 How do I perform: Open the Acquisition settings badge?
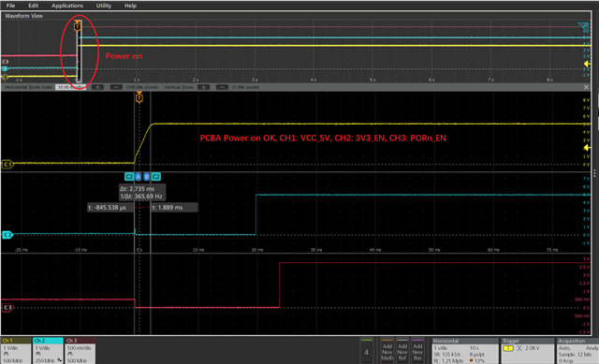point(577,350)
